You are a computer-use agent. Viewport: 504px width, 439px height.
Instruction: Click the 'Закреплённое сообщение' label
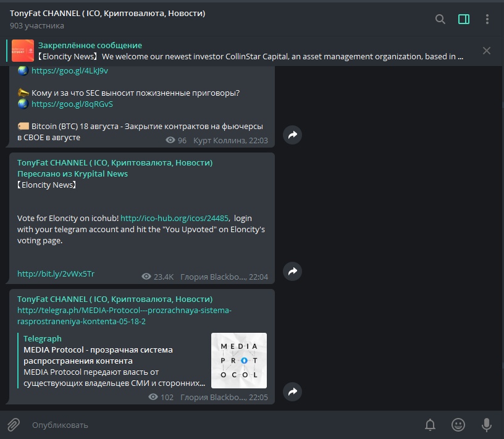[x=90, y=45]
